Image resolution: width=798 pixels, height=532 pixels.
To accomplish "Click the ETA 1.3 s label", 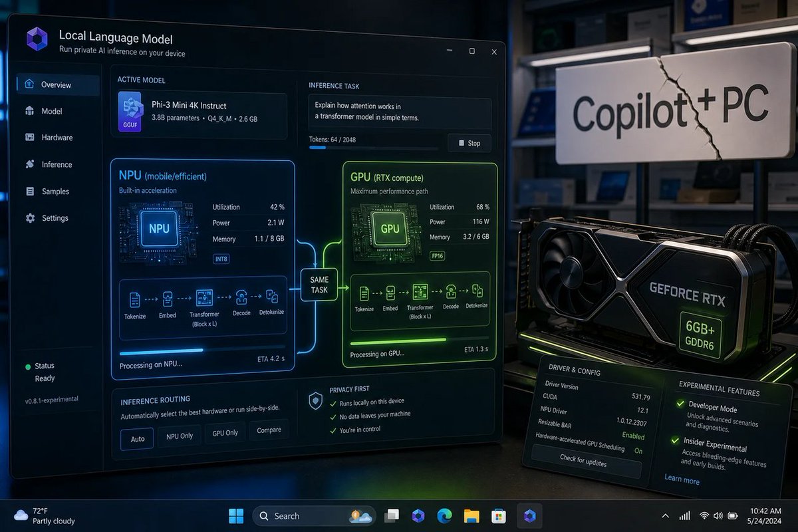I will click(x=475, y=349).
